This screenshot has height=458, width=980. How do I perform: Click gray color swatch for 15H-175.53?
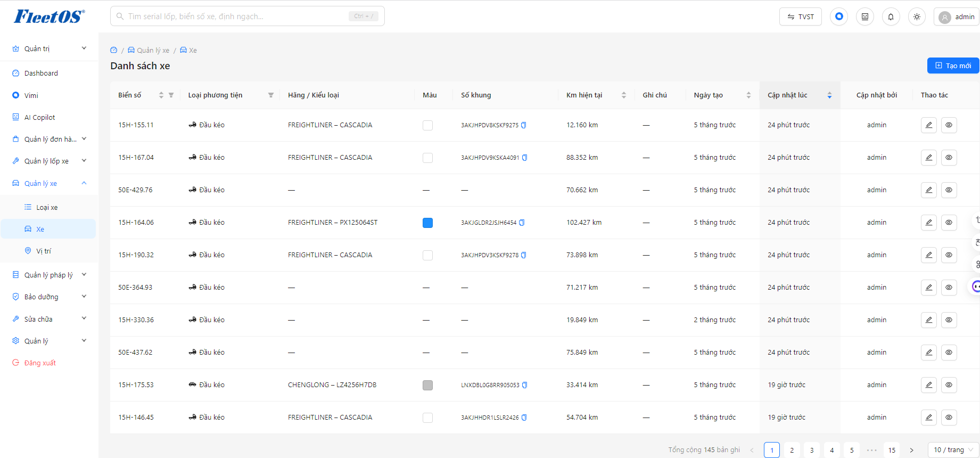(x=427, y=385)
